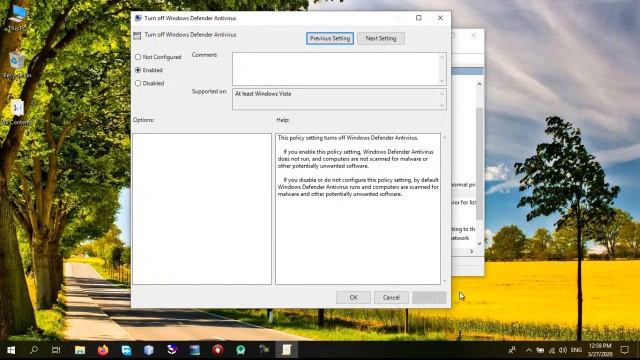Click the policy icon in the title bar
The image size is (640, 360).
[x=138, y=18]
